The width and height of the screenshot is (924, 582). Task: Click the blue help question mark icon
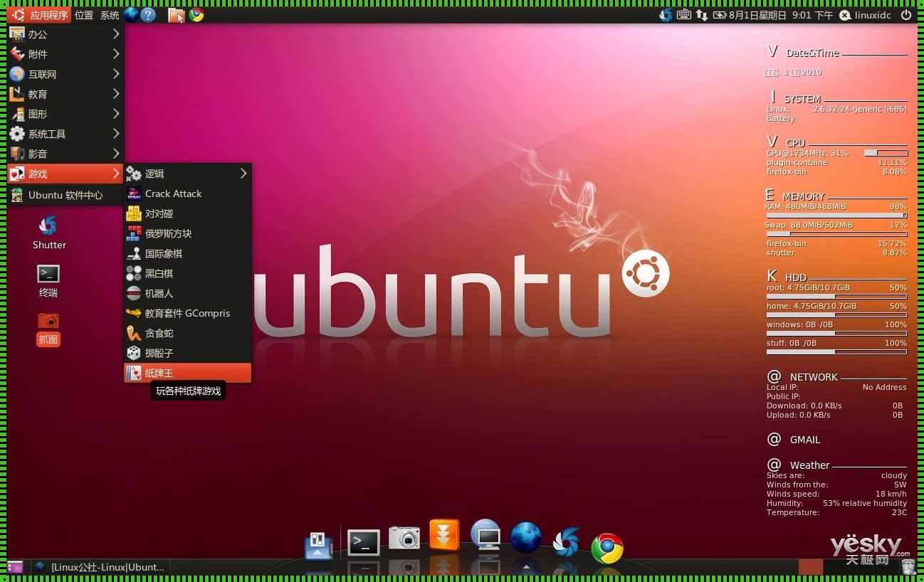click(x=148, y=14)
